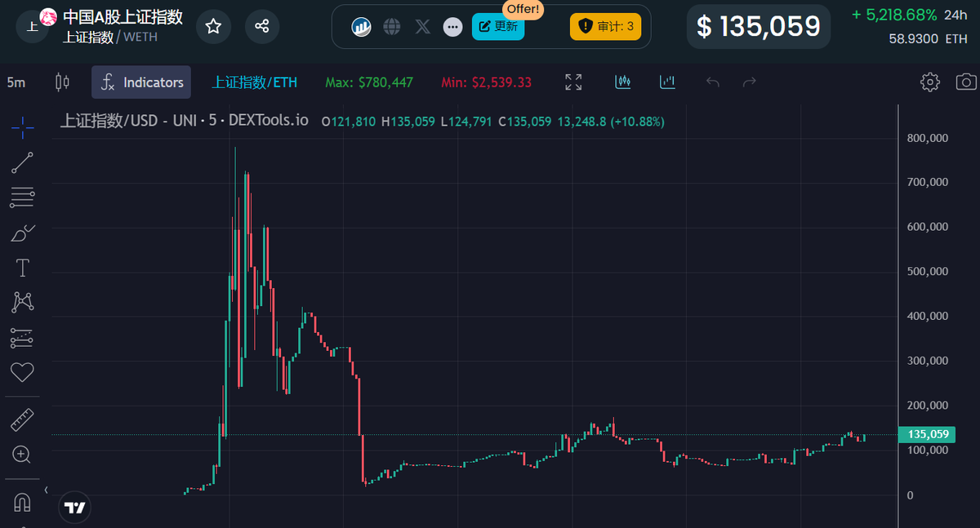Open favorites heart icon in sidebar
Screen dimensions: 980x528
pos(22,373)
